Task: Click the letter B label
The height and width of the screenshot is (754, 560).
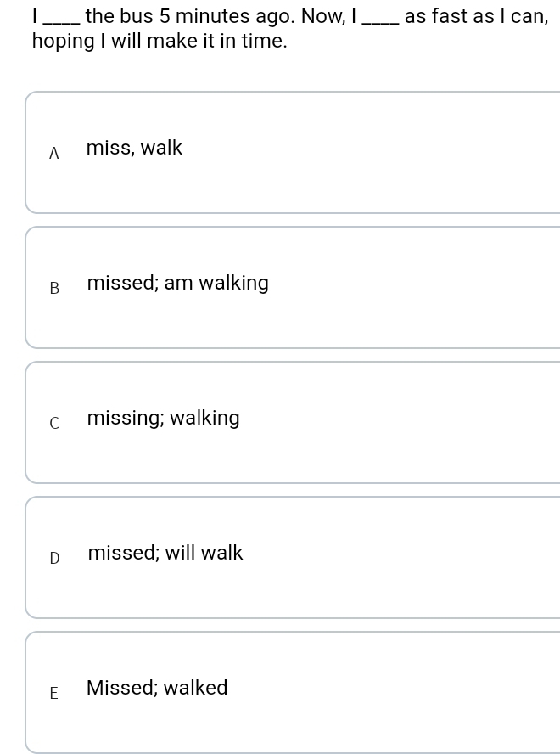Action: tap(54, 288)
